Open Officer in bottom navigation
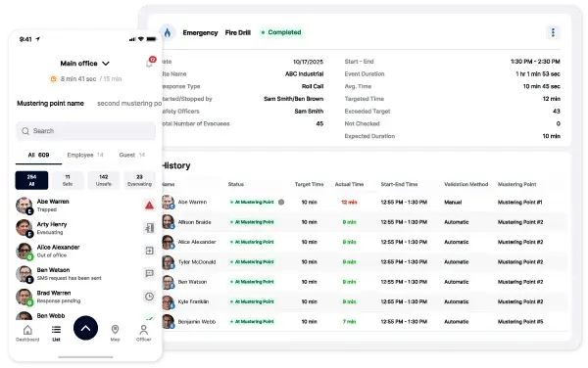 pyautogui.click(x=144, y=333)
